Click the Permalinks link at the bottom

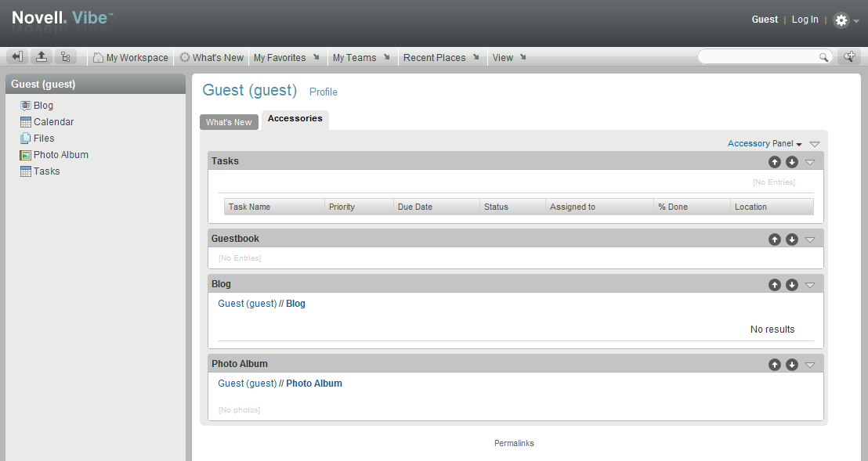(514, 442)
